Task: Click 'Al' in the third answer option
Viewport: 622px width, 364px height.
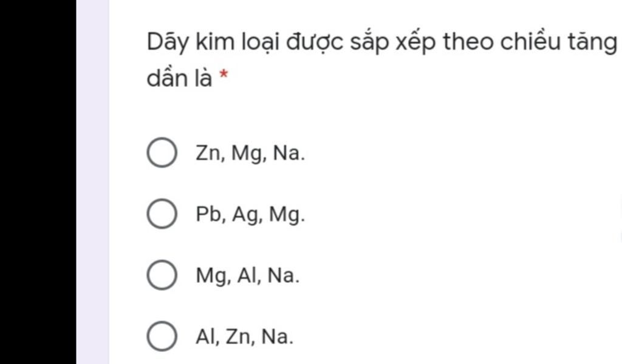Action: pos(247,276)
